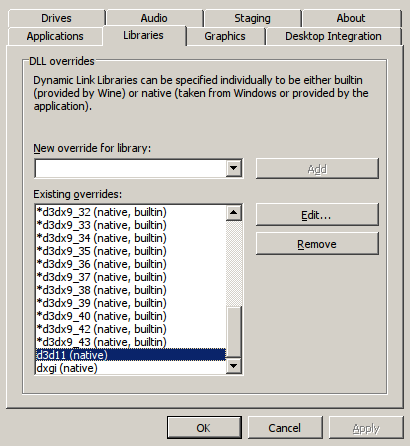Go to the About tab
This screenshot has width=410, height=446.
coord(351,18)
